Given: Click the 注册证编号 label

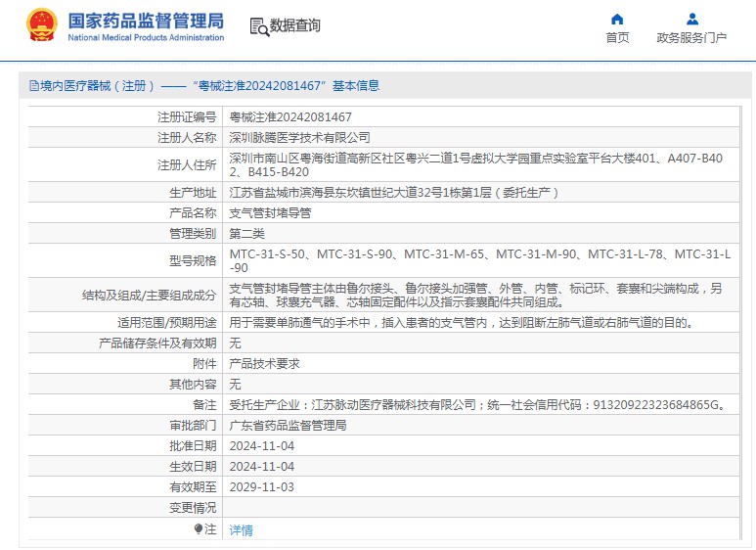Looking at the screenshot, I should pos(187,117).
